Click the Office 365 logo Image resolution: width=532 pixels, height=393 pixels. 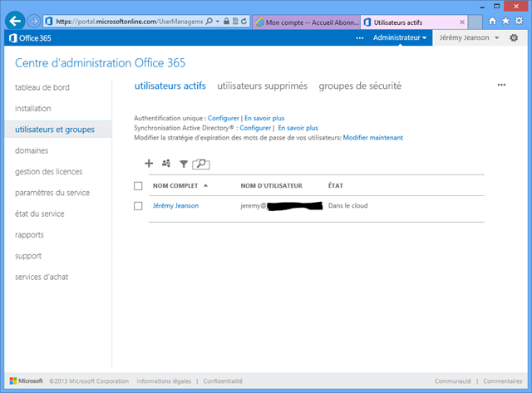30,38
